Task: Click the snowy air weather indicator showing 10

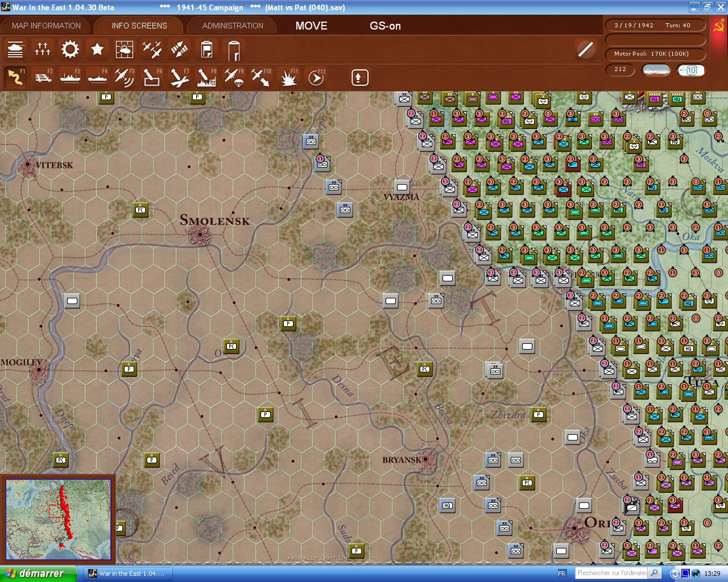Action: pyautogui.click(x=691, y=70)
